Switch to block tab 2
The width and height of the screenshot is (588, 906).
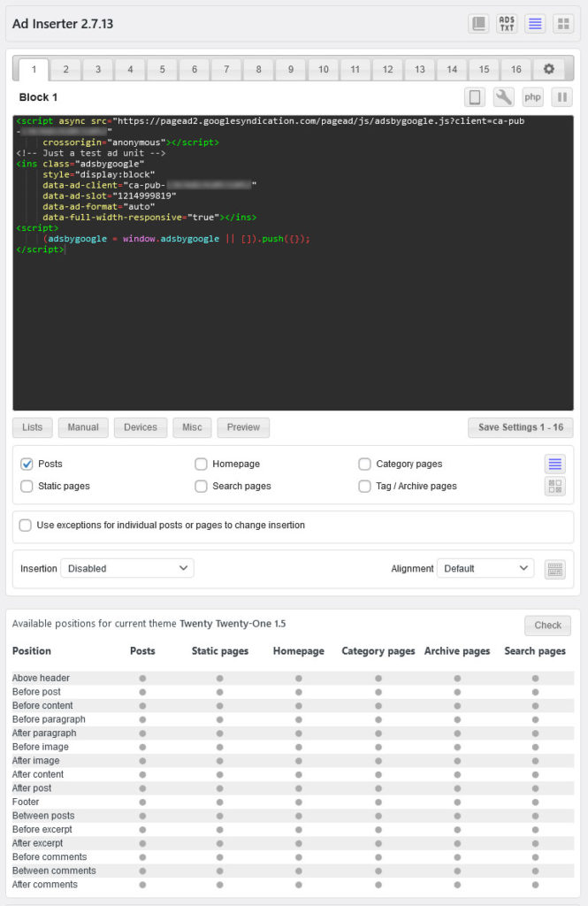65,69
